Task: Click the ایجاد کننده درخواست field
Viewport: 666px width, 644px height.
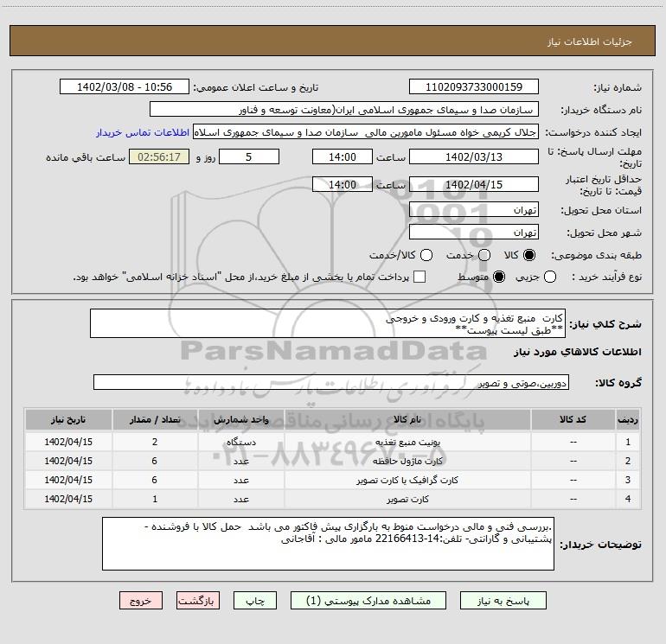Action: 366,132
